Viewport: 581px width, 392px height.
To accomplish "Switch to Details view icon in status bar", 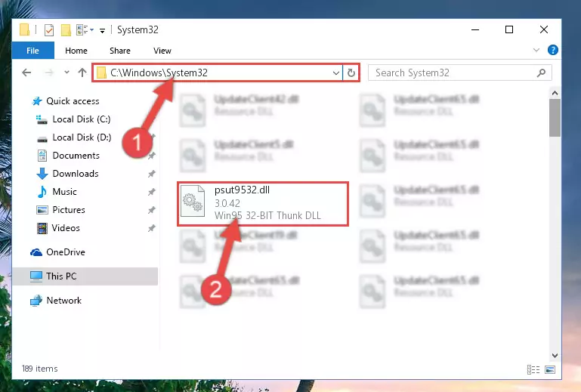I will click(533, 369).
